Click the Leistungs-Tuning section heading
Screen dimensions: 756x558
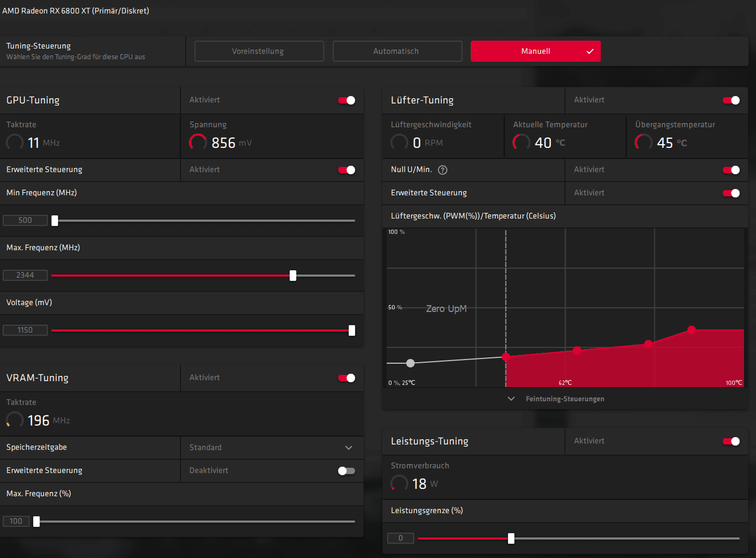(x=429, y=441)
